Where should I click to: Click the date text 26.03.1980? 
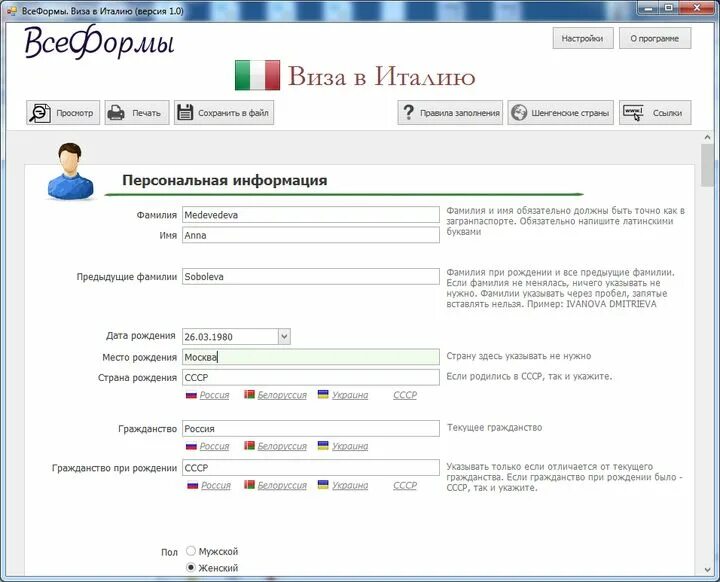[x=208, y=337]
